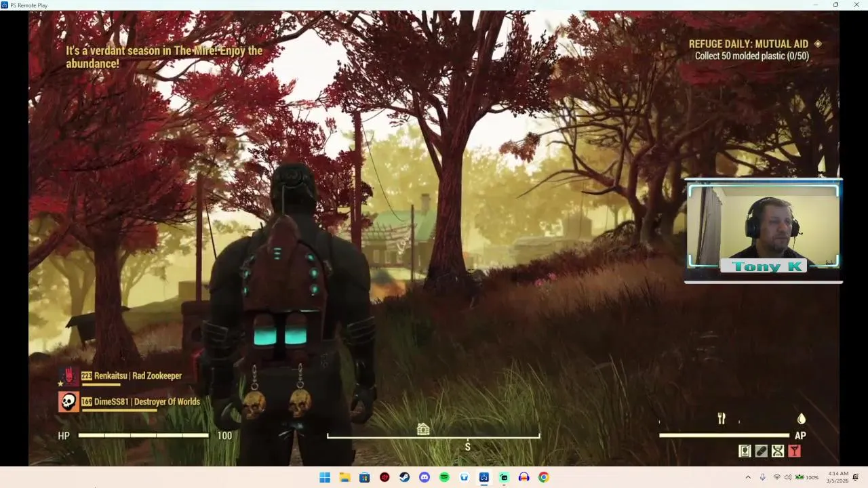The width and height of the screenshot is (868, 488).
Task: Select the magazine buff status icon
Action: pyautogui.click(x=745, y=451)
